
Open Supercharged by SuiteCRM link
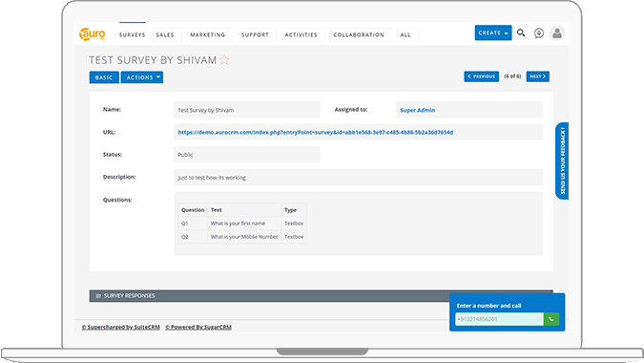pos(121,328)
